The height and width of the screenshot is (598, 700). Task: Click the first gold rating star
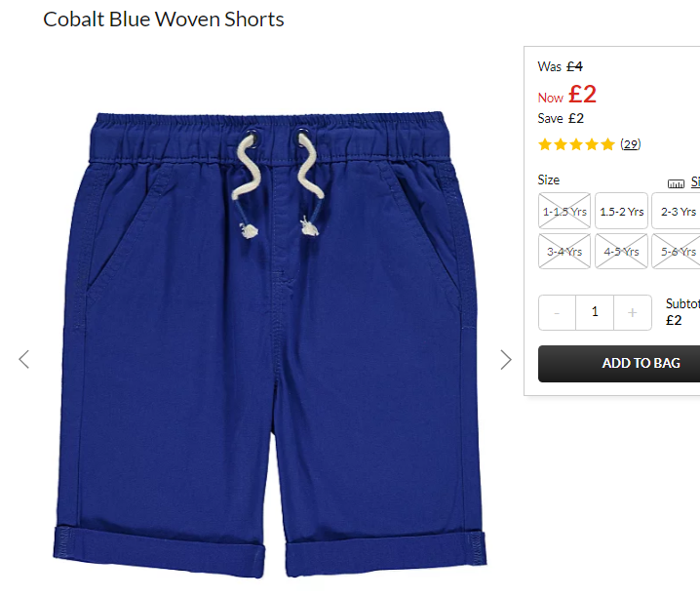coord(545,144)
